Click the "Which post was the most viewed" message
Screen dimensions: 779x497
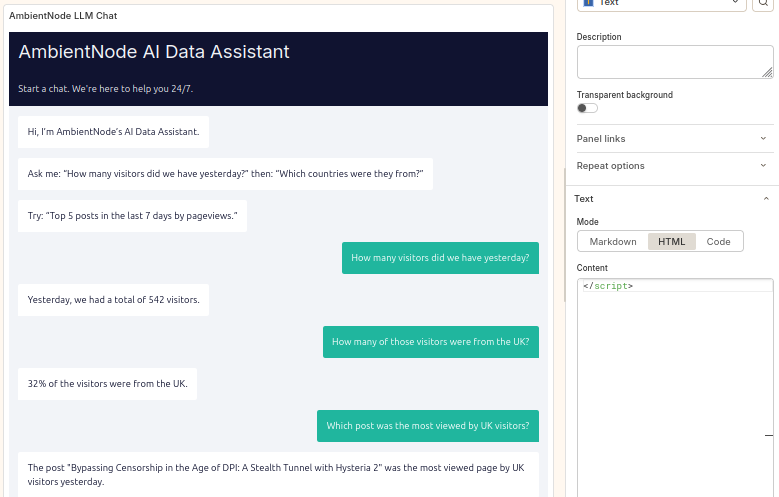click(x=427, y=426)
